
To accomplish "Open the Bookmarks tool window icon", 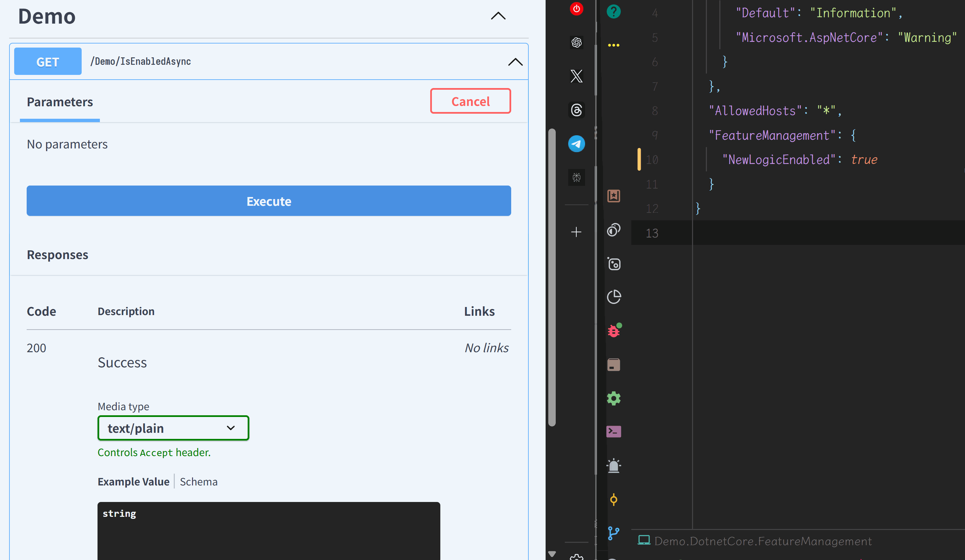I will click(614, 196).
